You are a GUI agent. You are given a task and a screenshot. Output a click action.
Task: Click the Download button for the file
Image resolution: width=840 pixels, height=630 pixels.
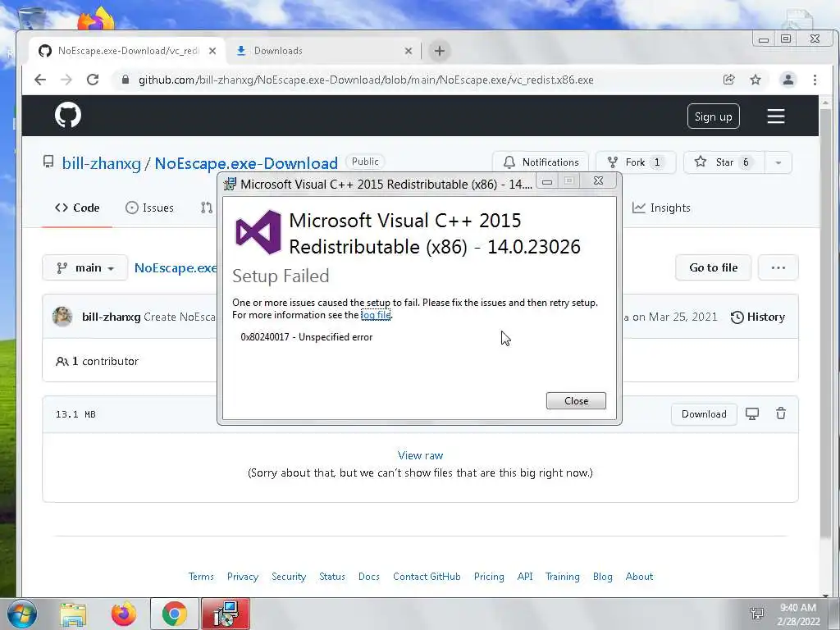pos(704,414)
